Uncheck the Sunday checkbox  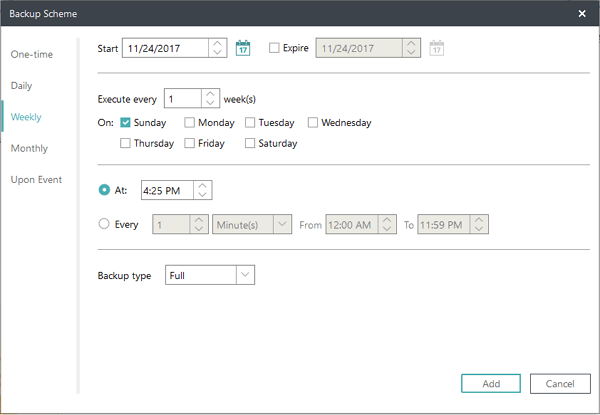coord(125,122)
